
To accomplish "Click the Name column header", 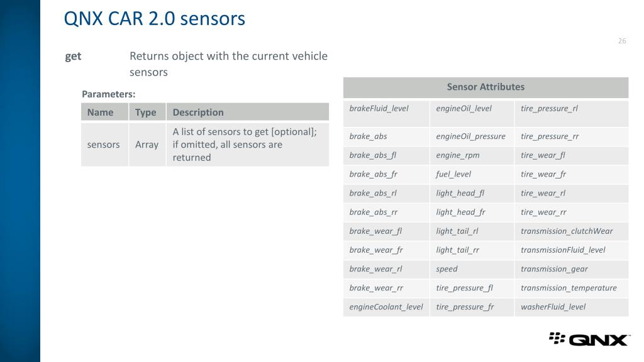I will click(x=105, y=112).
